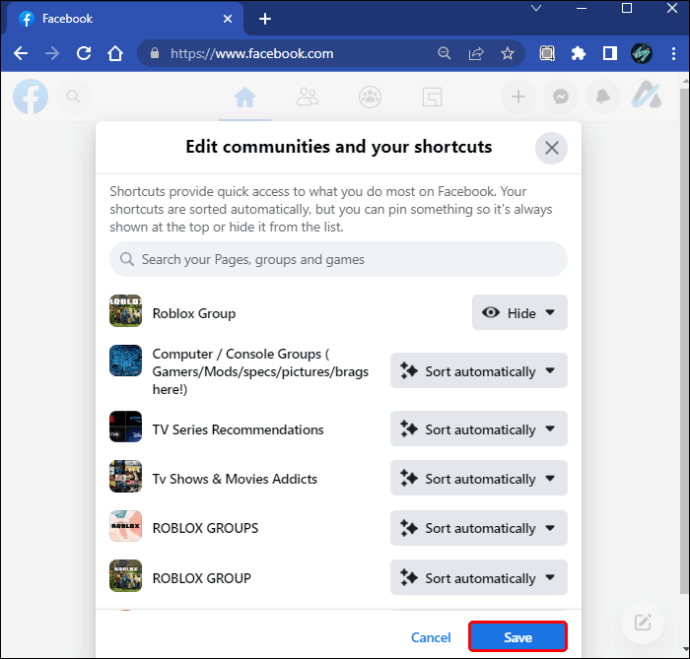The image size is (690, 659).
Task: Expand Sort automatically for Computer / Console Groups
Action: pyautogui.click(x=479, y=371)
